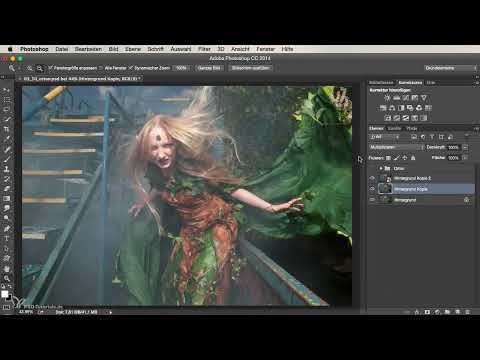Open the Bearbeiten menu

(x=88, y=49)
